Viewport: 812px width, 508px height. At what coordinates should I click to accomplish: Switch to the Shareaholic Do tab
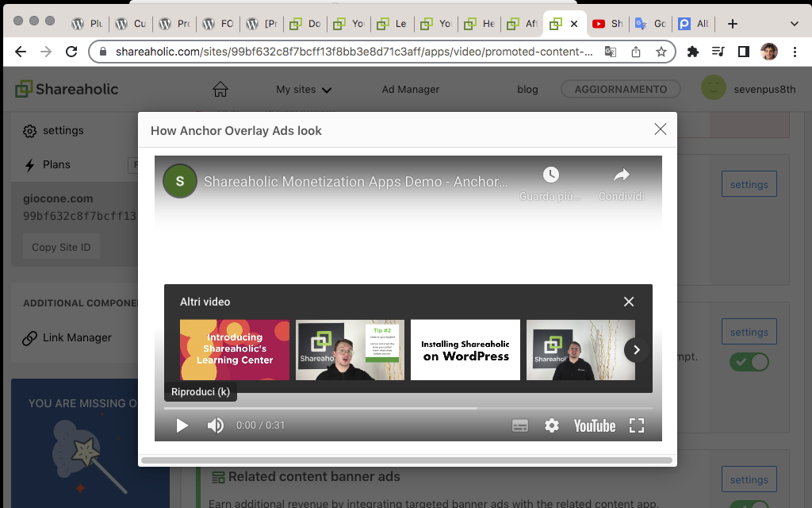[x=305, y=24]
